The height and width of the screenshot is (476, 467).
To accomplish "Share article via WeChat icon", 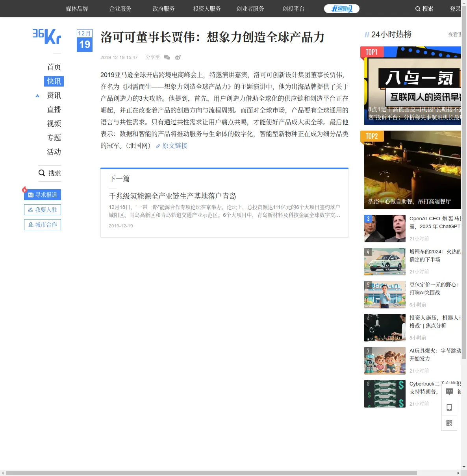I will click(167, 57).
